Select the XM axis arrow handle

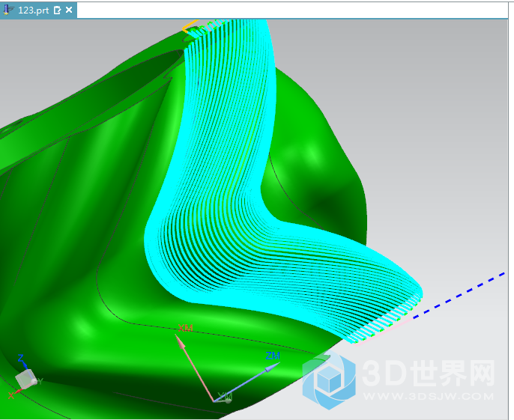click(180, 341)
